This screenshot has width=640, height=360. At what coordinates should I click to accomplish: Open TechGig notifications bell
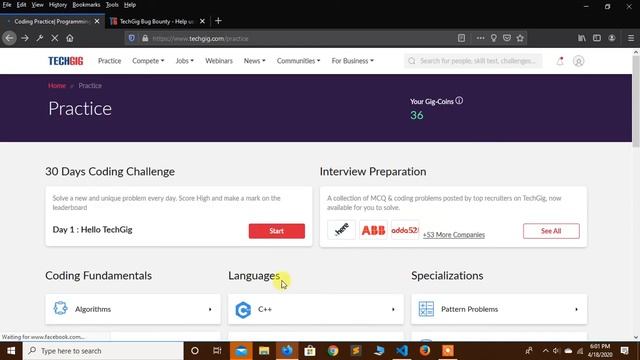point(560,61)
